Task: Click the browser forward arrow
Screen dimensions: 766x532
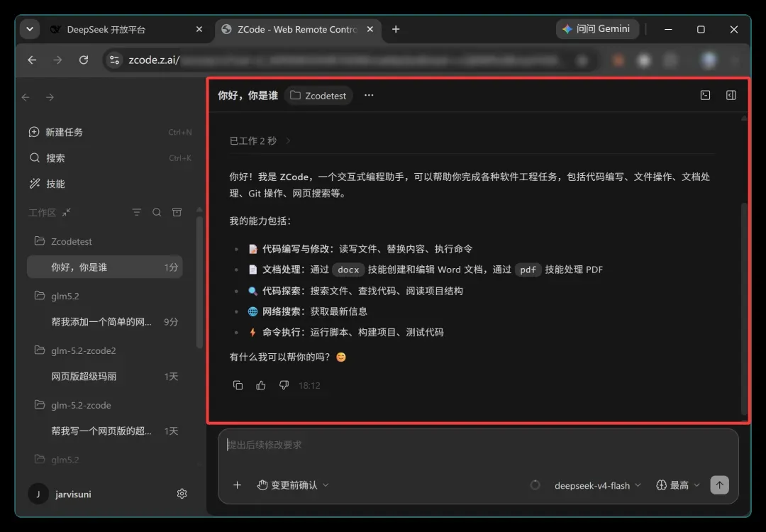Action: 57,60
